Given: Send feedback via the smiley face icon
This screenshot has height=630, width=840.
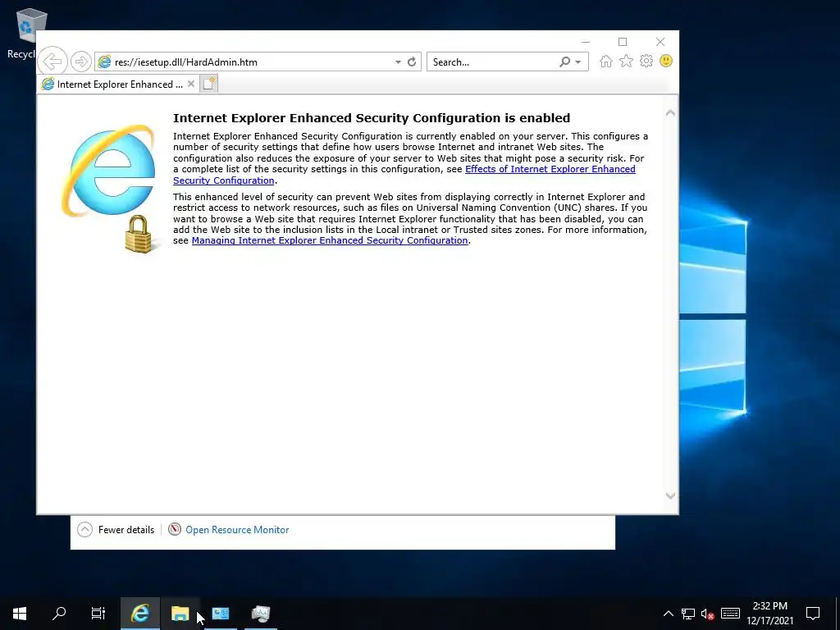Looking at the screenshot, I should [x=666, y=61].
